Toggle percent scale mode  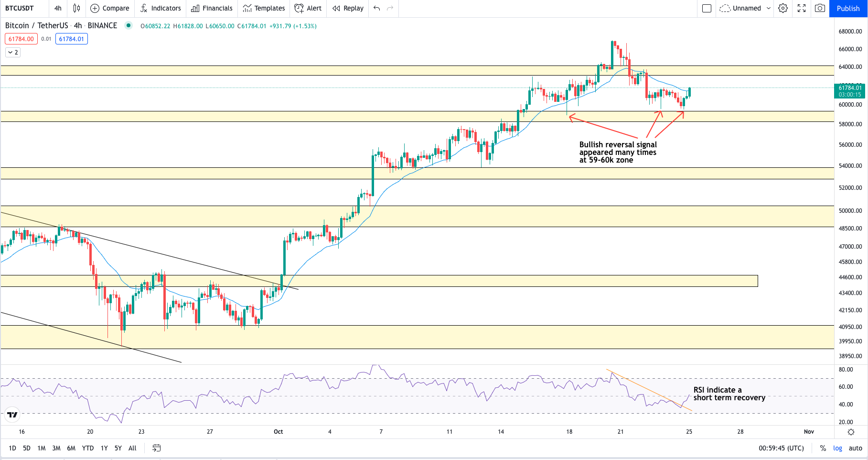point(823,448)
